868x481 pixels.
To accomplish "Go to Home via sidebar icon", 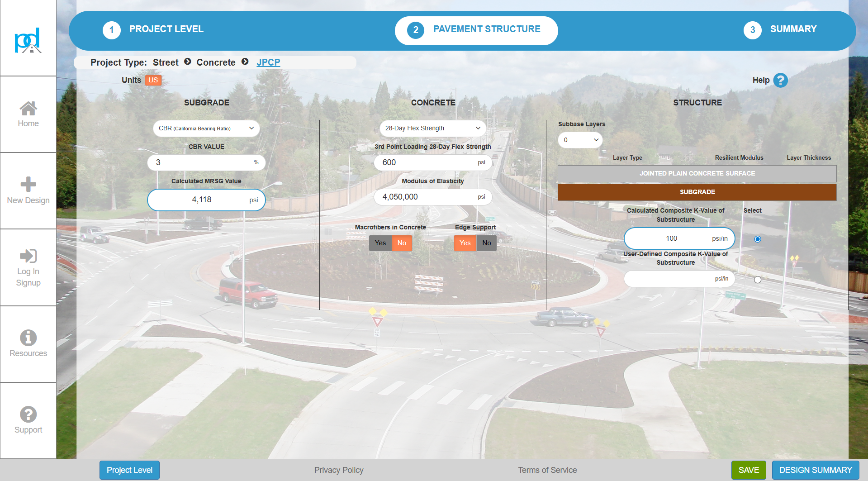I will click(28, 109).
